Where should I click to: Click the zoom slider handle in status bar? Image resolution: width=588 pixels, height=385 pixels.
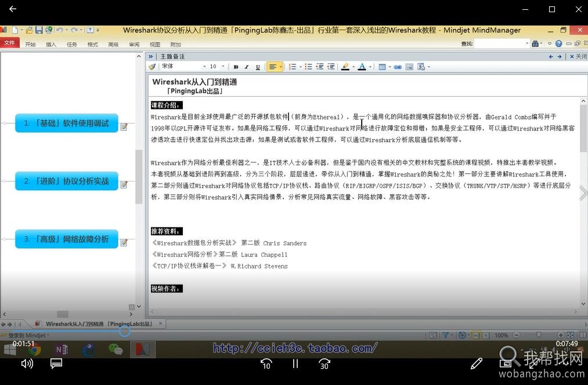(x=539, y=335)
